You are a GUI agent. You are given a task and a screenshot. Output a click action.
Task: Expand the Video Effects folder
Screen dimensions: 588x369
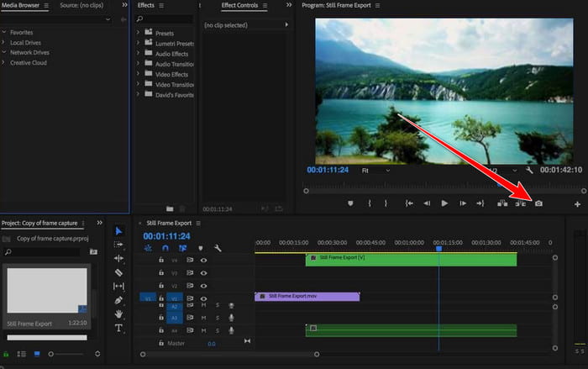pos(138,72)
